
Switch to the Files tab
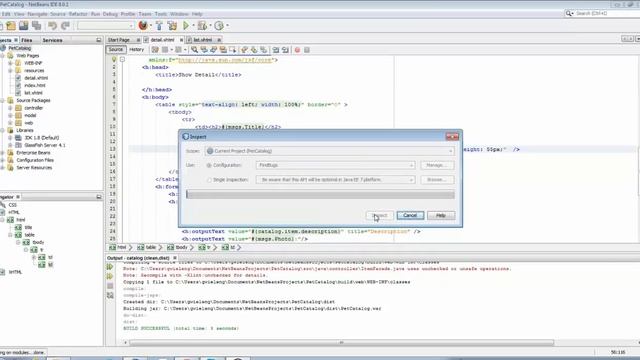(x=27, y=40)
